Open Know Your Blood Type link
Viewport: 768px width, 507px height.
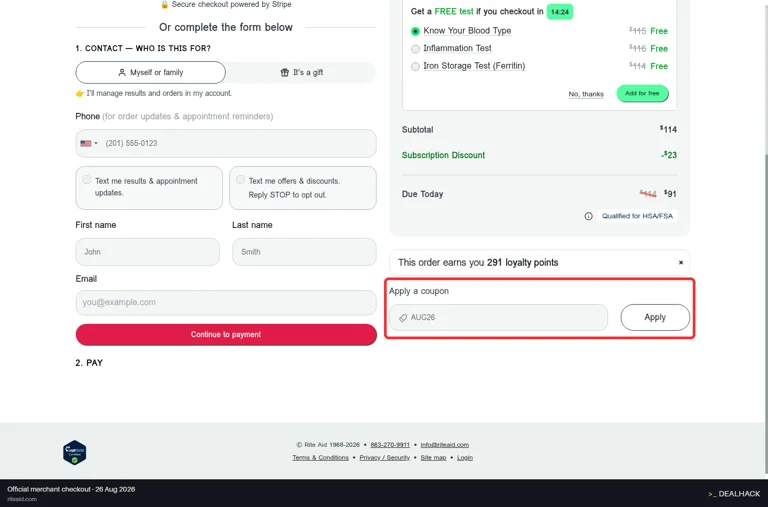click(467, 30)
